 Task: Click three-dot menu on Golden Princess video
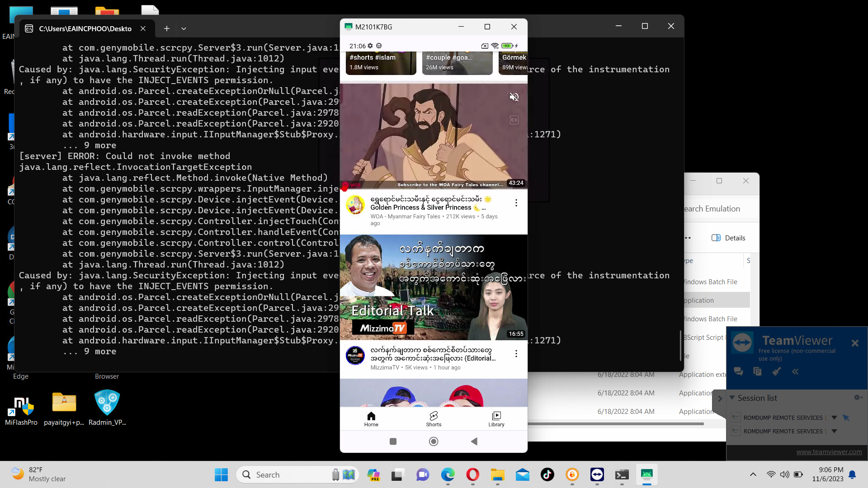(516, 202)
